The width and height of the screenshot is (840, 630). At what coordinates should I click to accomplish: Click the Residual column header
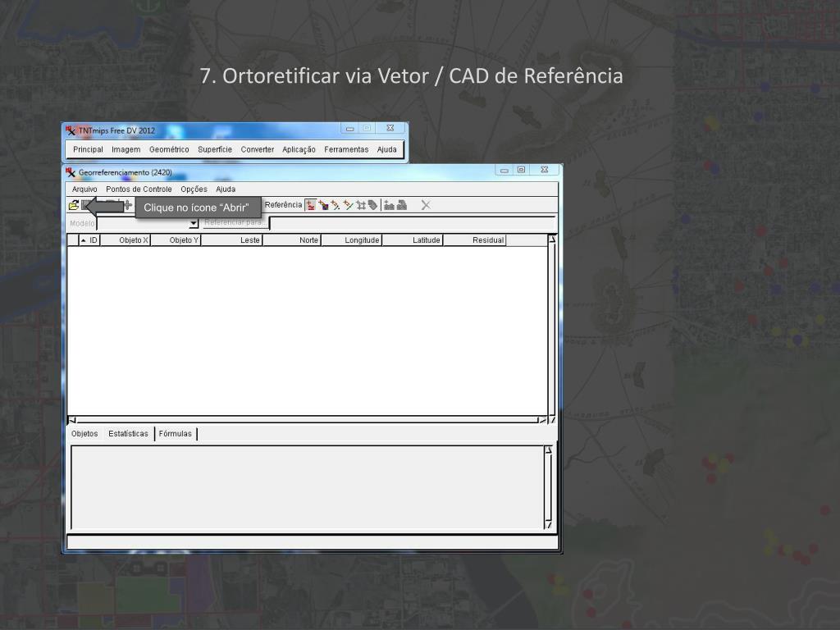[475, 240]
